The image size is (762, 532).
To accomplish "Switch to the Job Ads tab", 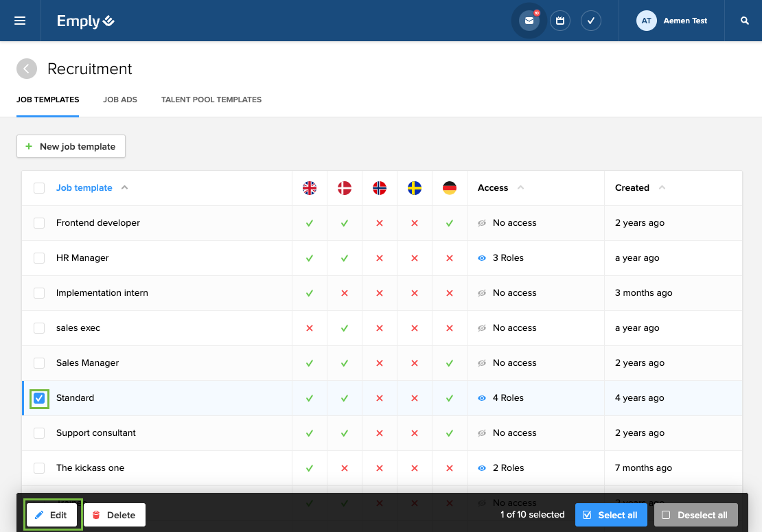I will click(x=120, y=100).
